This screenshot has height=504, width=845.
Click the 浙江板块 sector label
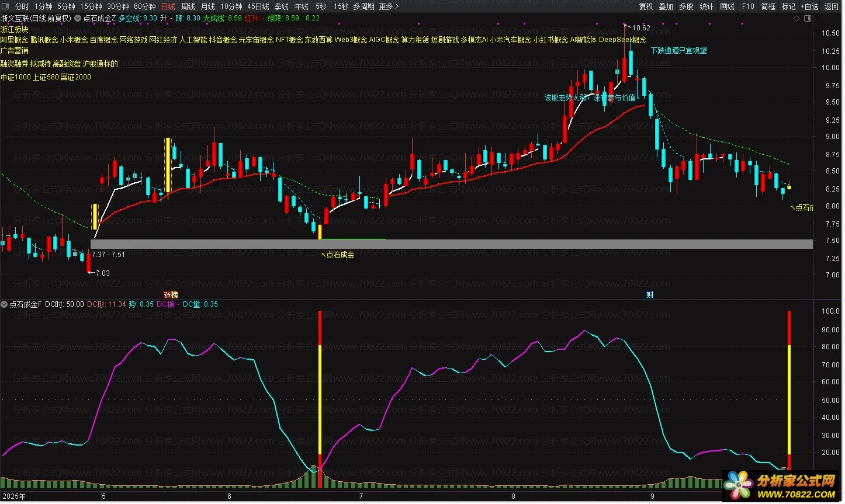point(15,29)
